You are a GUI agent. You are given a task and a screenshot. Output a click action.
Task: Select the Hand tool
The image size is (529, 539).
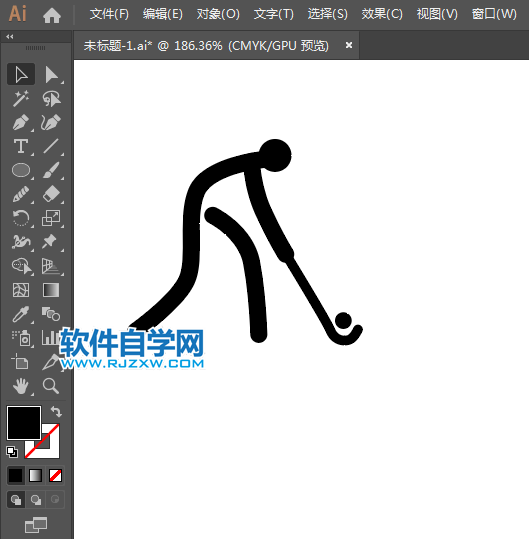(21, 386)
